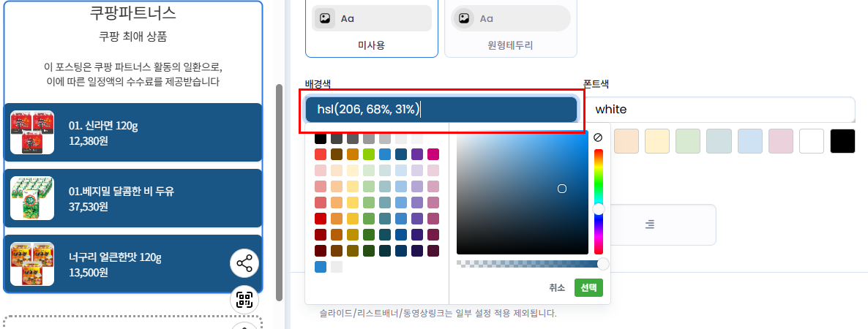This screenshot has width=868, height=329.
Task: Choose the pale green font preset swatch
Action: (x=688, y=141)
